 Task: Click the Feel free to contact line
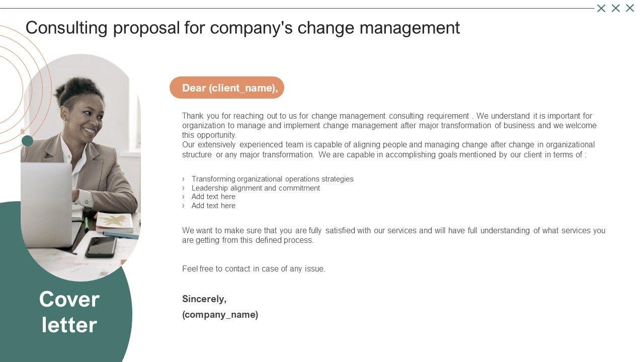point(254,269)
